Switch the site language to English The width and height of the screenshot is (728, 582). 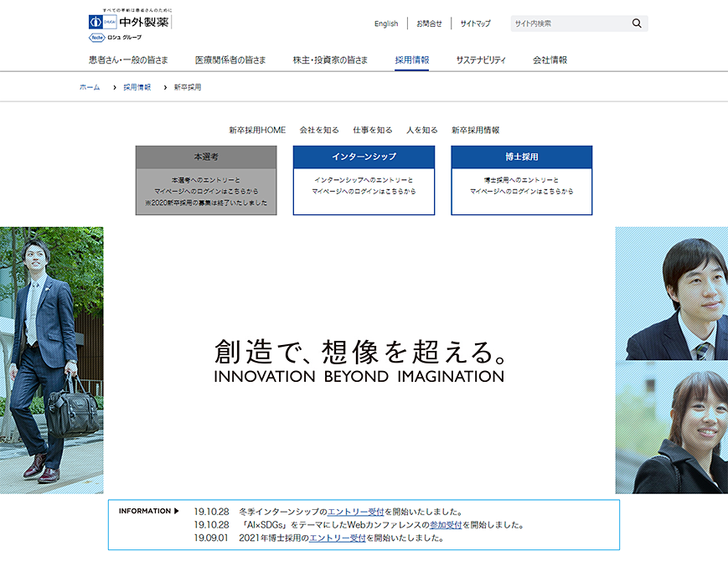point(386,23)
